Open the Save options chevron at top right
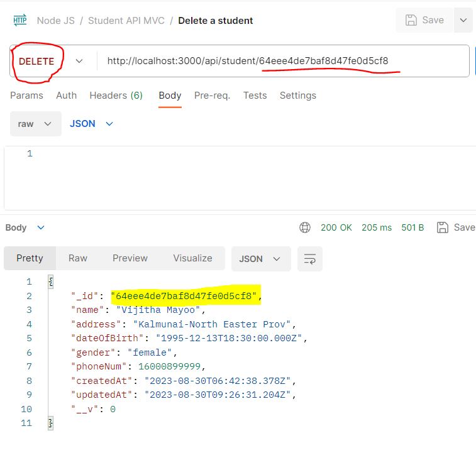 pos(463,20)
